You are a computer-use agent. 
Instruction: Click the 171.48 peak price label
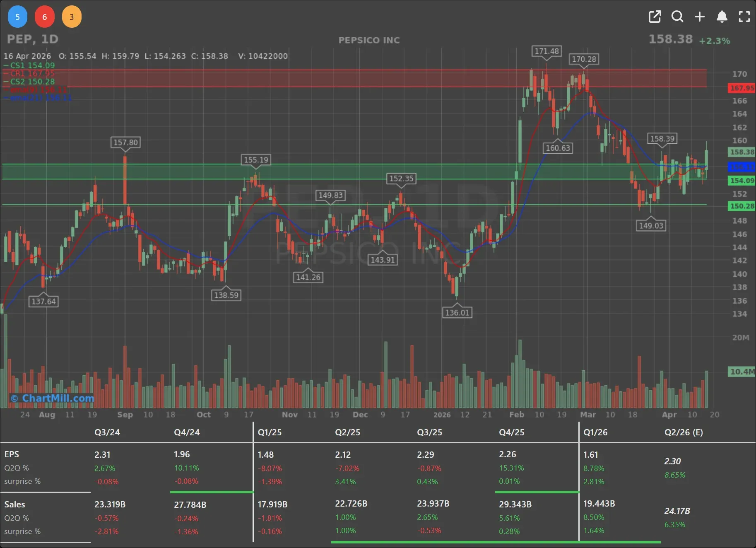tap(547, 51)
